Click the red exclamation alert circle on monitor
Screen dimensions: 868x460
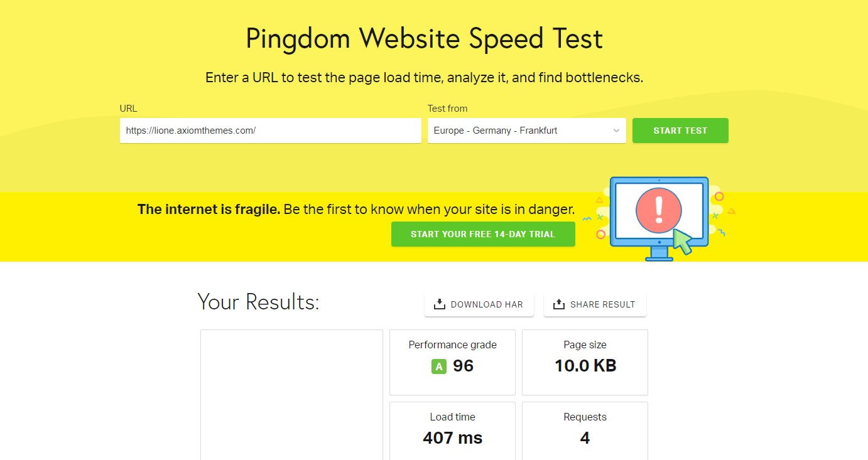point(659,211)
